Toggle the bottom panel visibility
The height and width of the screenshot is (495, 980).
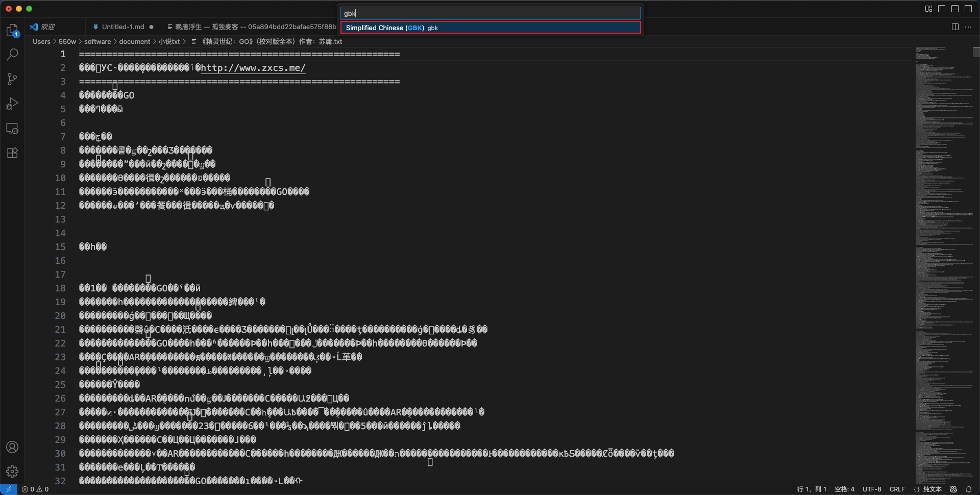(955, 9)
